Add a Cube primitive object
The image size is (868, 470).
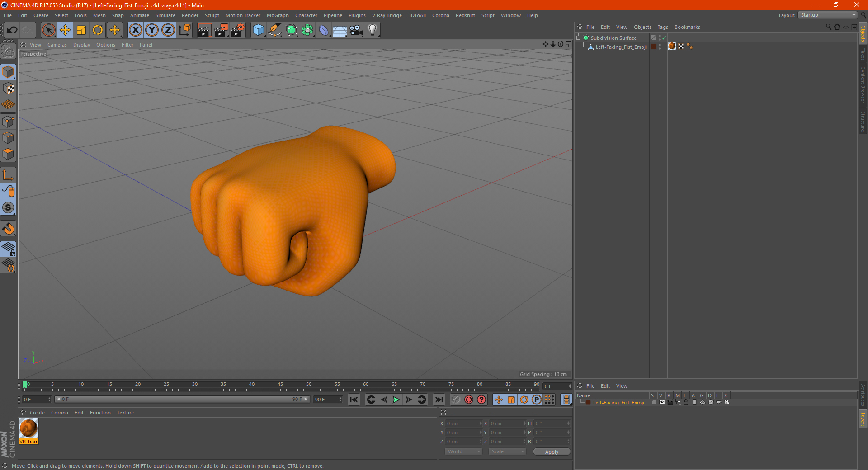click(258, 30)
